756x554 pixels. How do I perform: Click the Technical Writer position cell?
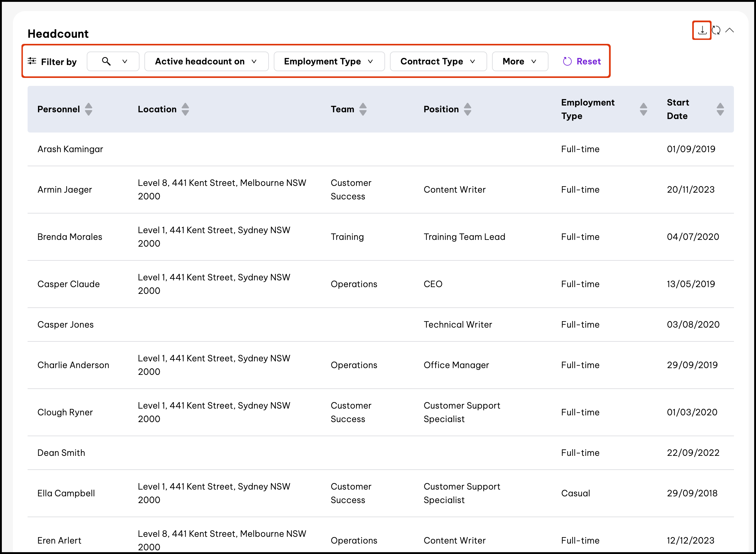tap(458, 325)
